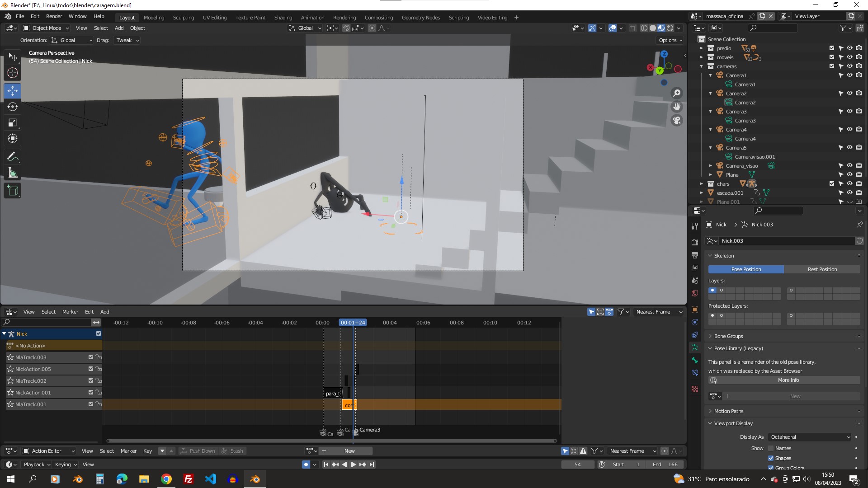The image size is (868, 488).
Task: Open the Render menu
Action: (x=54, y=16)
